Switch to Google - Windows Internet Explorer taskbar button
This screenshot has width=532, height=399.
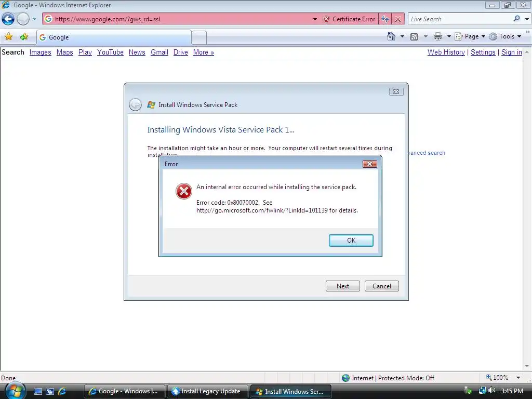125,391
